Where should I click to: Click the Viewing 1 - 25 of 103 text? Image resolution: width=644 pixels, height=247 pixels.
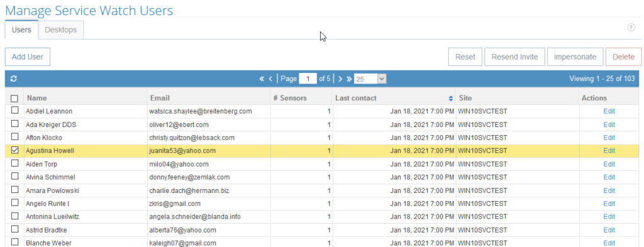click(x=602, y=79)
